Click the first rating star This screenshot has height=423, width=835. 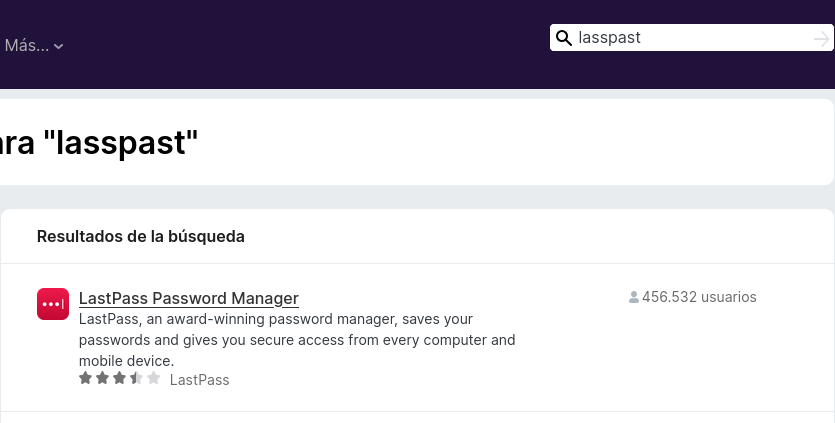tap(85, 378)
